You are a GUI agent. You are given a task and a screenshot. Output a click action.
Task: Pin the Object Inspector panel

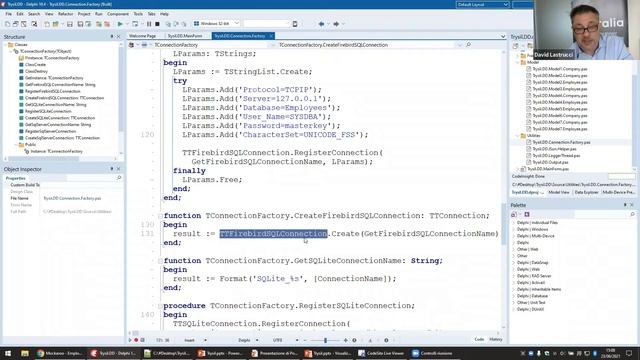click(x=112, y=169)
